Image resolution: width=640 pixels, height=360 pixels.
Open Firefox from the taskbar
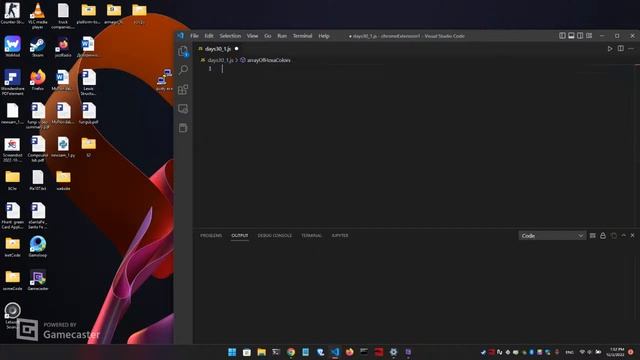pyautogui.click(x=349, y=352)
